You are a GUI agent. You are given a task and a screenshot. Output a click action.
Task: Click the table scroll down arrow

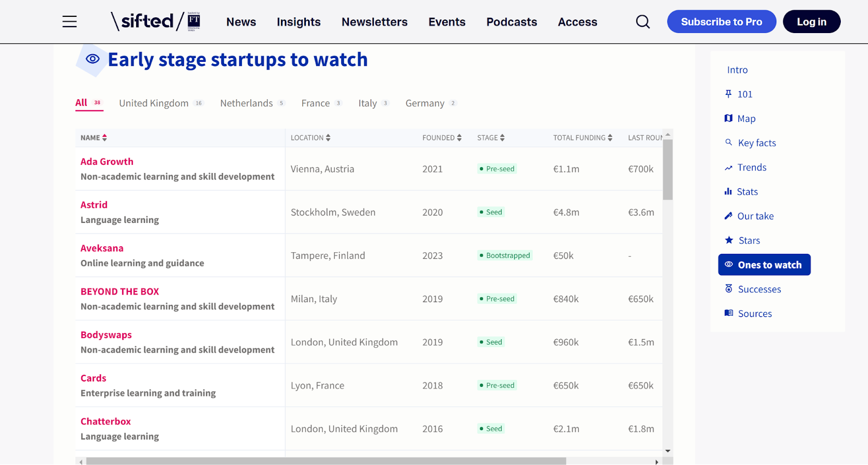coord(668,451)
